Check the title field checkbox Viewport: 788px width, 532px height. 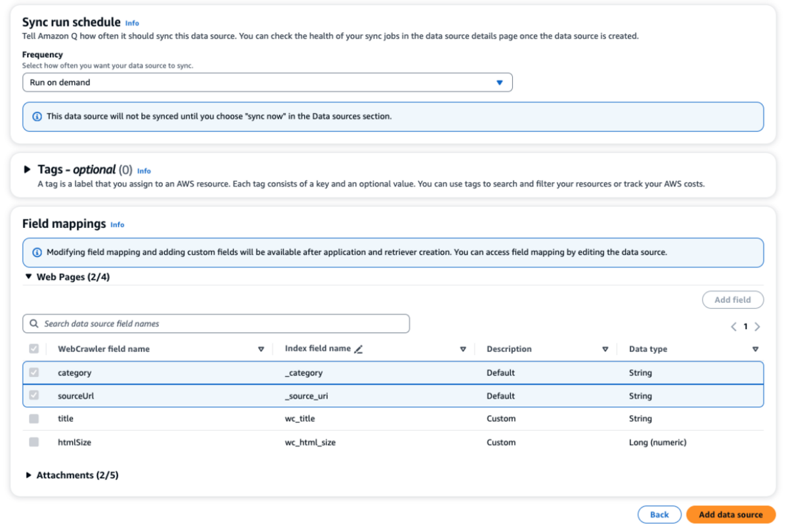coord(33,418)
